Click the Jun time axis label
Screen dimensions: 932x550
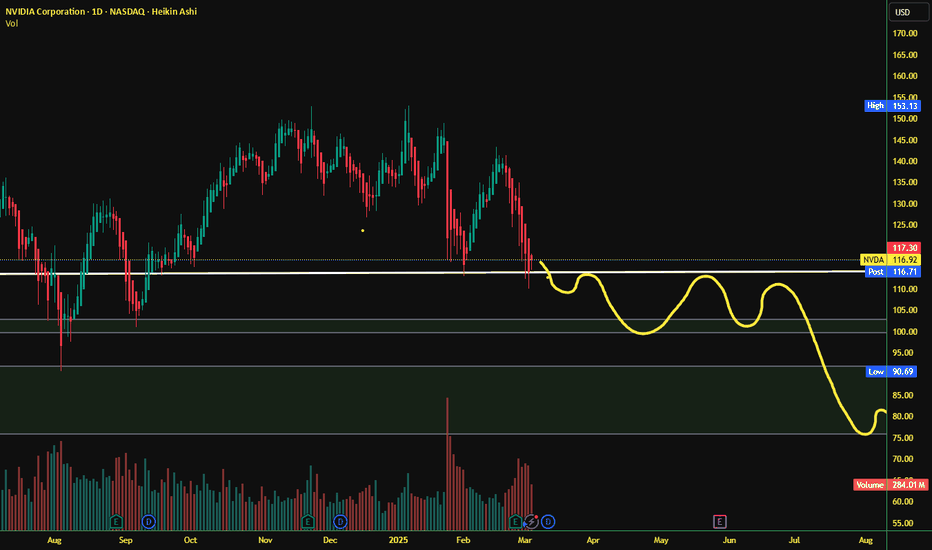(729, 540)
